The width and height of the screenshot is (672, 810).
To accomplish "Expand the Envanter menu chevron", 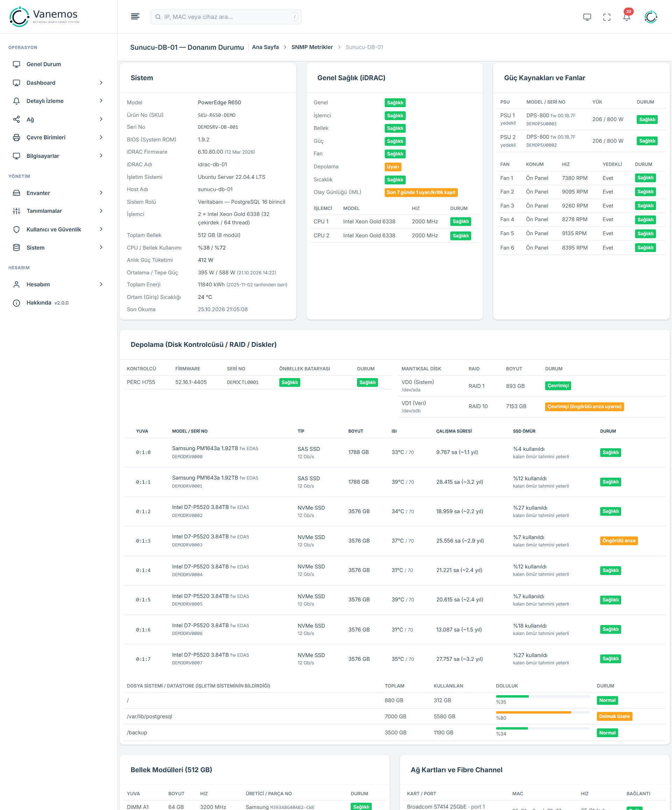I will click(101, 193).
